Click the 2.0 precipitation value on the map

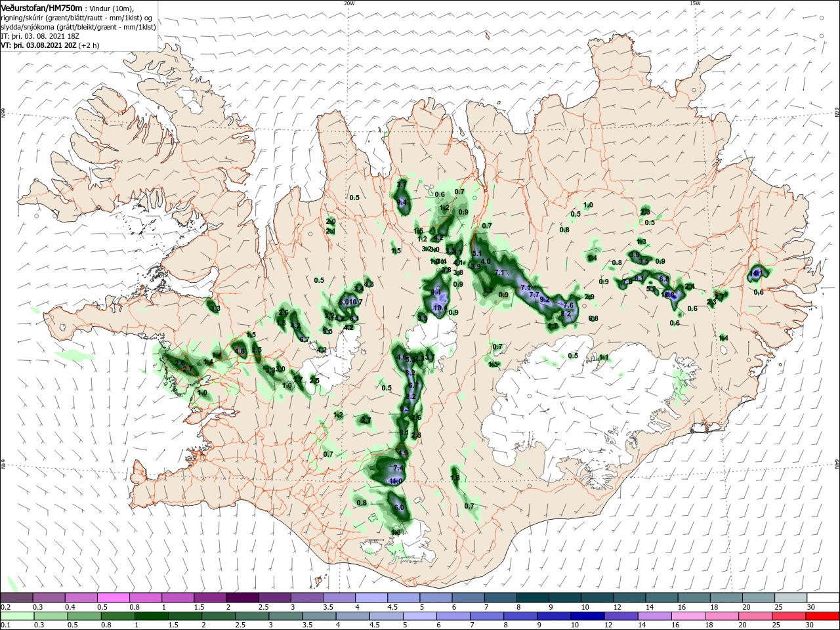click(x=331, y=222)
